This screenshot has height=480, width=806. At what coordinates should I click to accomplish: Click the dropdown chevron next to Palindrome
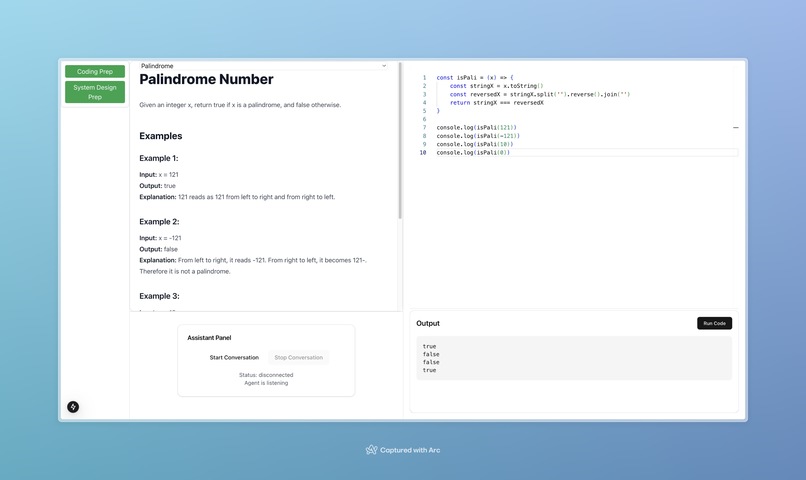[x=383, y=66]
